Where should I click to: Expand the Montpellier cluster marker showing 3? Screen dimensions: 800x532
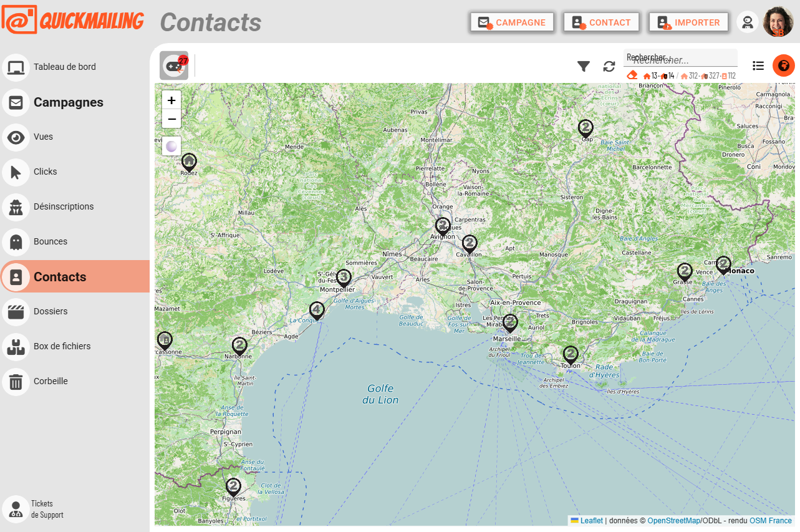(344, 277)
